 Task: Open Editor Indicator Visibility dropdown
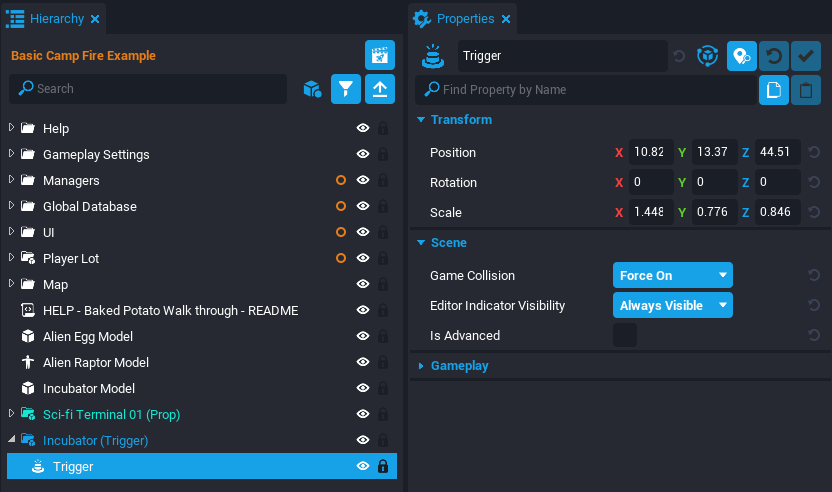tap(672, 305)
